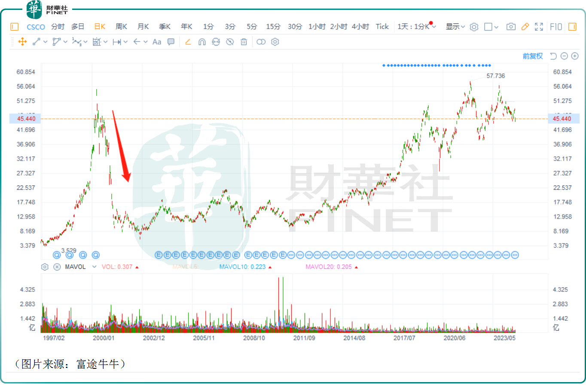Open the 显示 display dropdown
The height and width of the screenshot is (392, 586).
(x=455, y=27)
